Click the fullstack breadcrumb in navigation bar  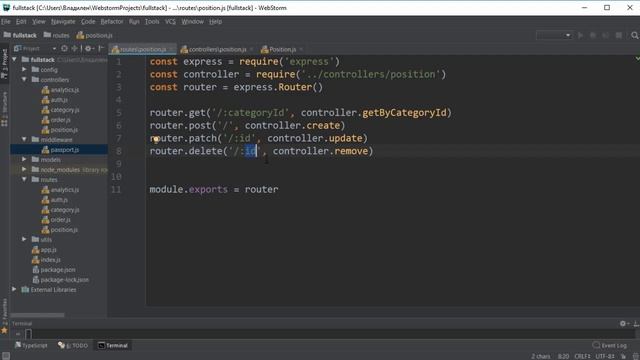click(20, 36)
